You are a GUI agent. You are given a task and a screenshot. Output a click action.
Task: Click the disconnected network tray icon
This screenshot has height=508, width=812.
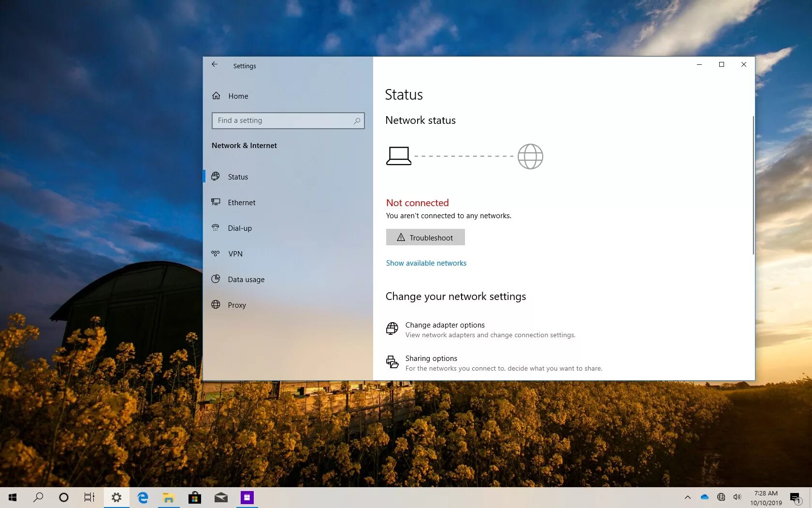721,497
